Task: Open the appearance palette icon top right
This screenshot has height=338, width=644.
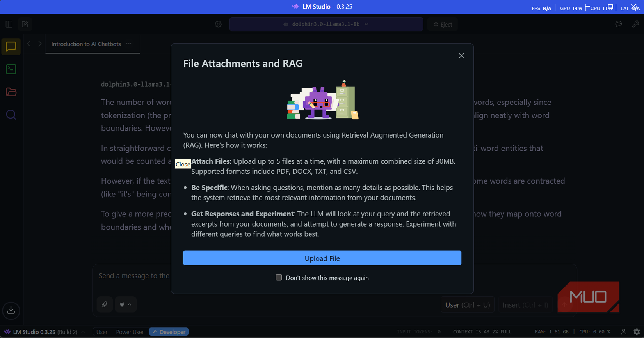Action: click(x=619, y=24)
